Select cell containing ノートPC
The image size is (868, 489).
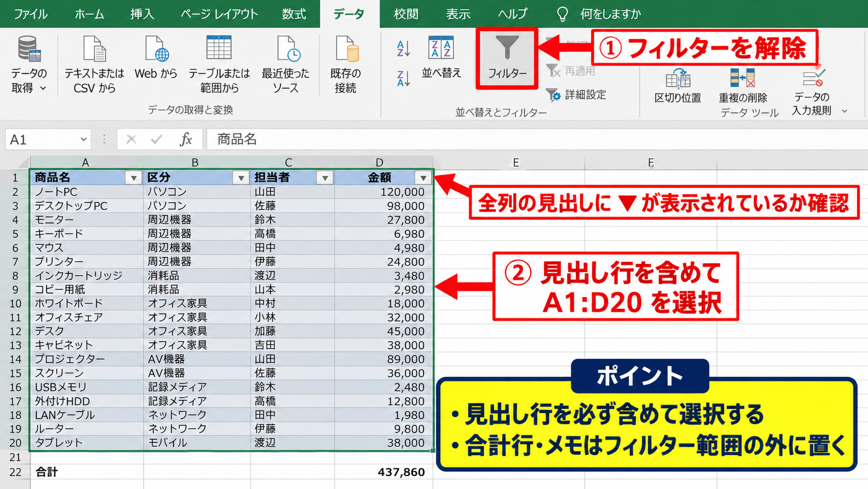click(x=87, y=192)
